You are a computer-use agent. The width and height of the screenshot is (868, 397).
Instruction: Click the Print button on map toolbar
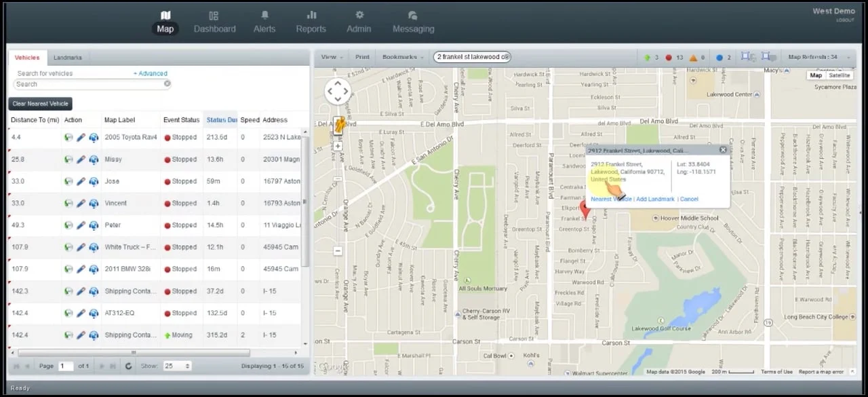(x=362, y=57)
